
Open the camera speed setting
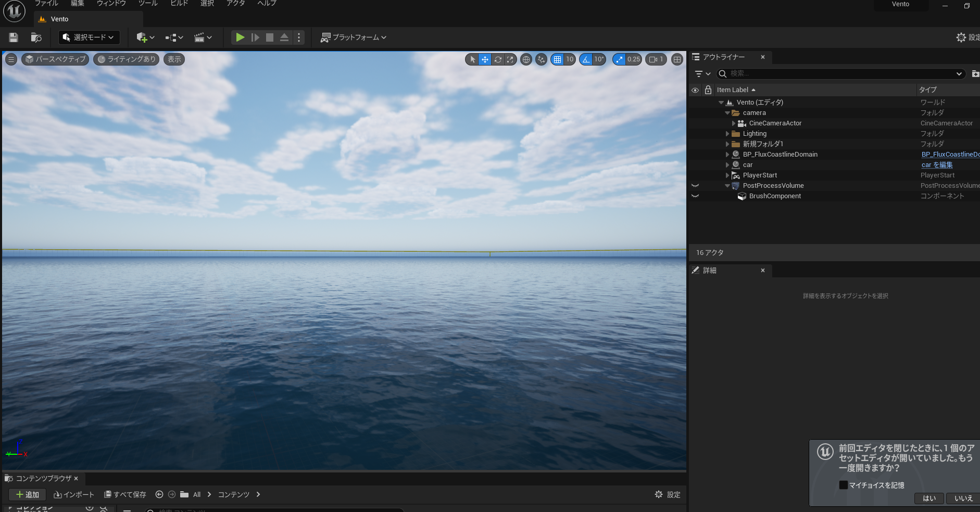656,59
